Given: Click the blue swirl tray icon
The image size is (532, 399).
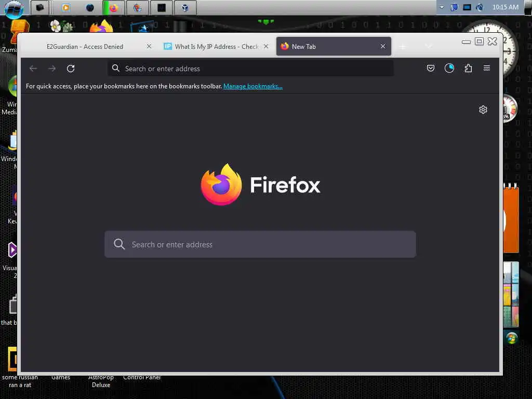Looking at the screenshot, I should pos(480,7).
